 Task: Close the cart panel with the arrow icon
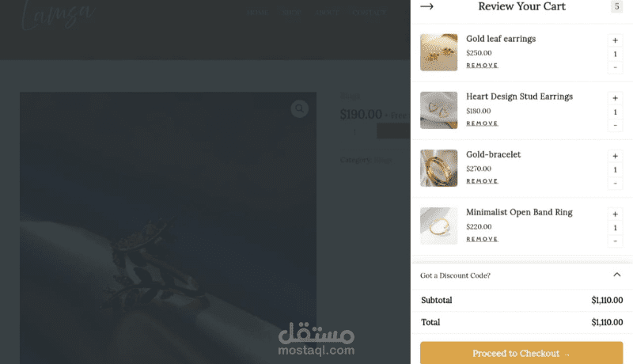tap(426, 6)
